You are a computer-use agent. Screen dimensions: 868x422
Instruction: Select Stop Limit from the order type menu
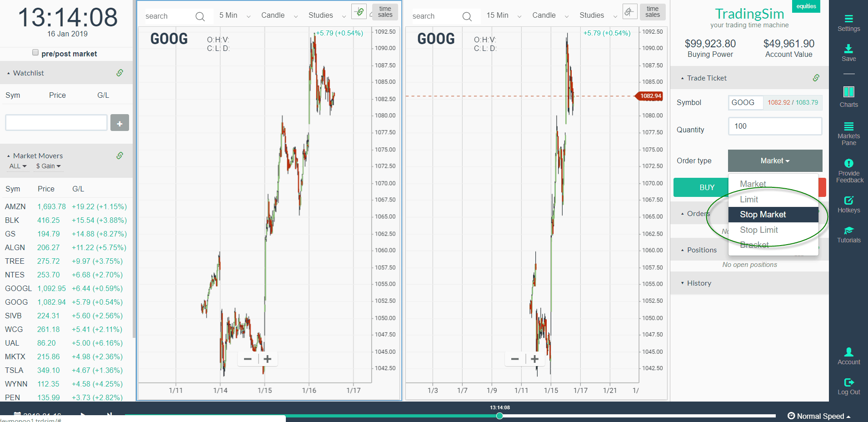click(758, 230)
